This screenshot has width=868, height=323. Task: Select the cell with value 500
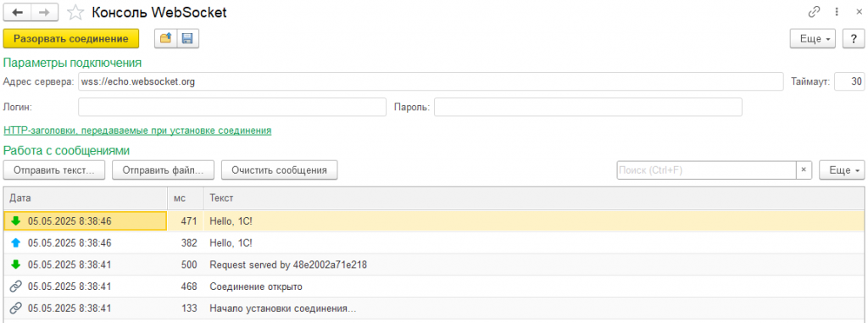[186, 265]
